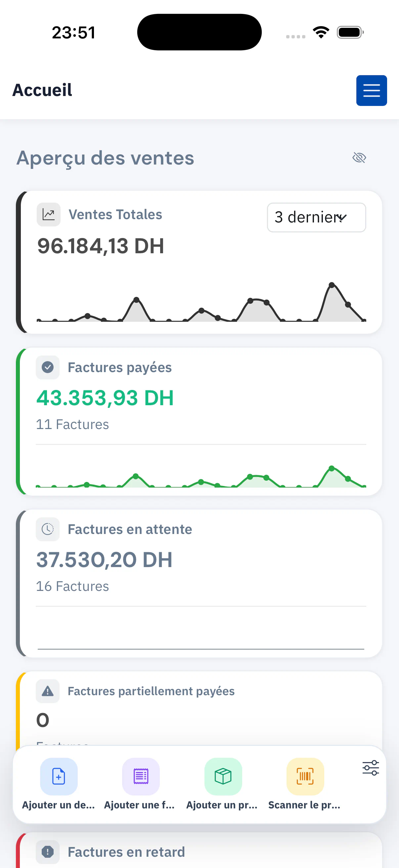This screenshot has width=399, height=868.
Task: Select the highest peak on Ventes Totales chart
Action: coord(332,285)
